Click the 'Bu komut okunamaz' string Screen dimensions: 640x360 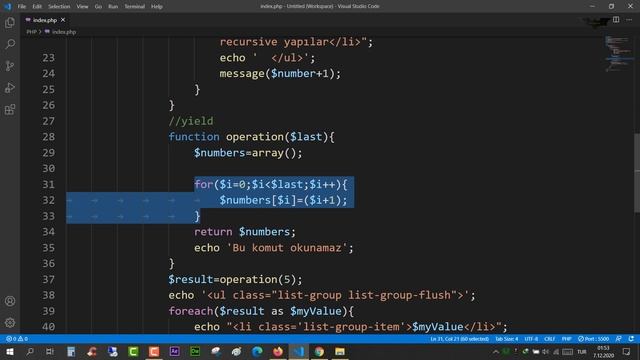point(287,248)
